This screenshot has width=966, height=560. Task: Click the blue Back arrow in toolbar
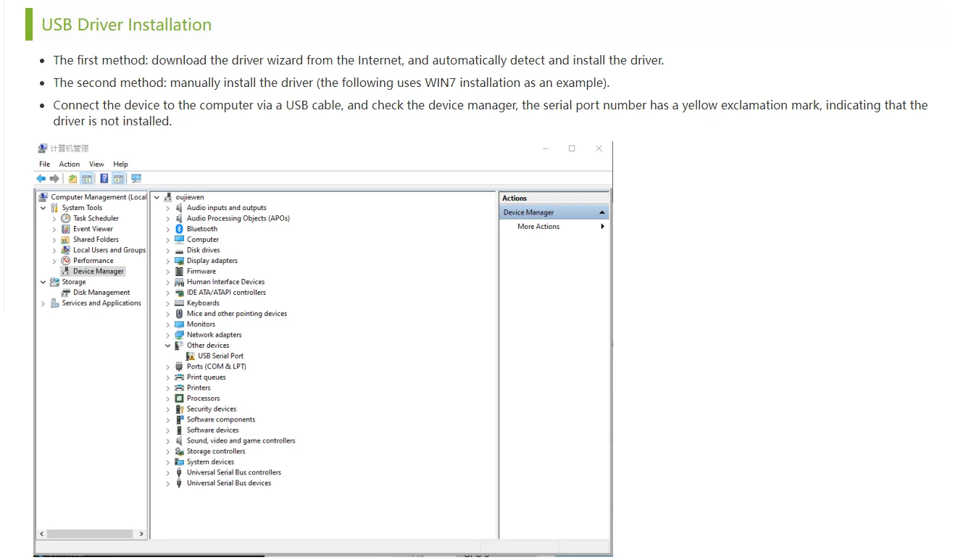tap(41, 178)
